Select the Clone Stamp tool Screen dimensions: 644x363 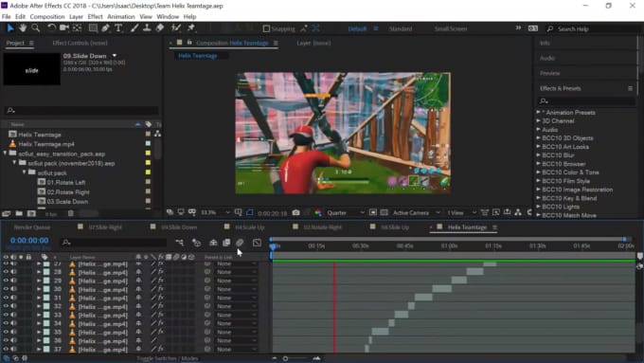(147, 27)
